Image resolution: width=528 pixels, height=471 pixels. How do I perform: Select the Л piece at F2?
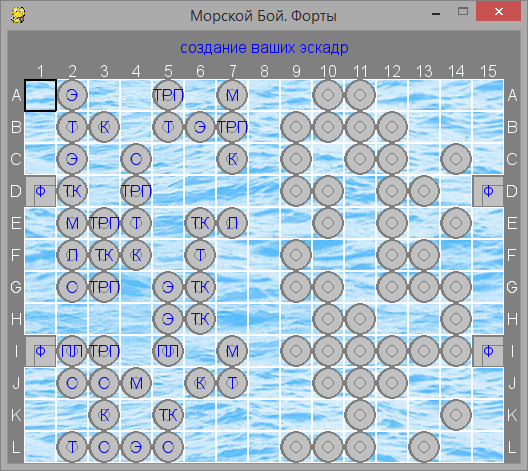tap(72, 255)
